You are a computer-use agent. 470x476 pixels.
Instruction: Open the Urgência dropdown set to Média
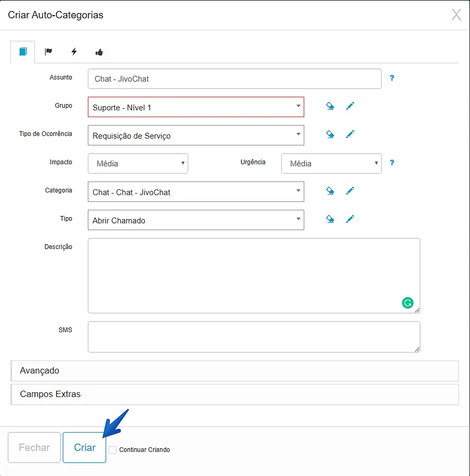(x=331, y=163)
